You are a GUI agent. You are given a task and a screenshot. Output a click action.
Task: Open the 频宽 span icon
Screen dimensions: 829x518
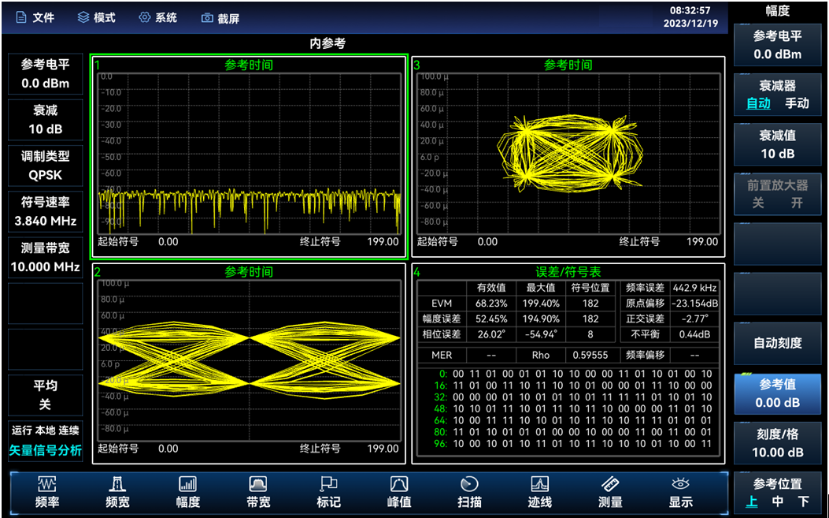coord(117,492)
